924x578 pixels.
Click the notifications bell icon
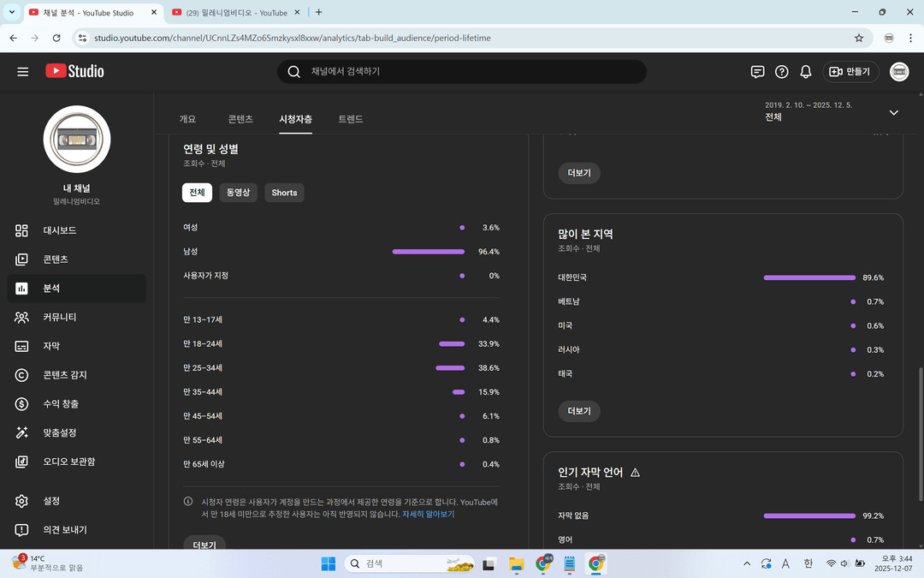805,72
